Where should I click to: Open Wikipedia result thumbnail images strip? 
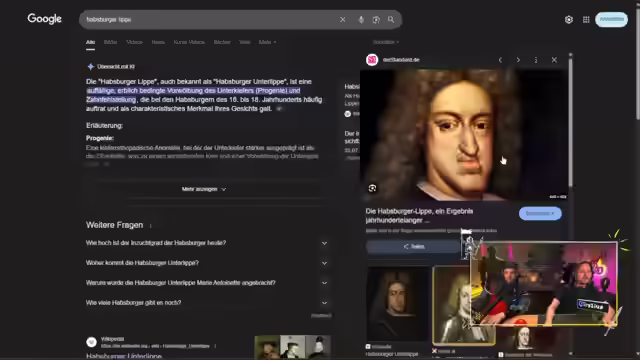click(292, 347)
